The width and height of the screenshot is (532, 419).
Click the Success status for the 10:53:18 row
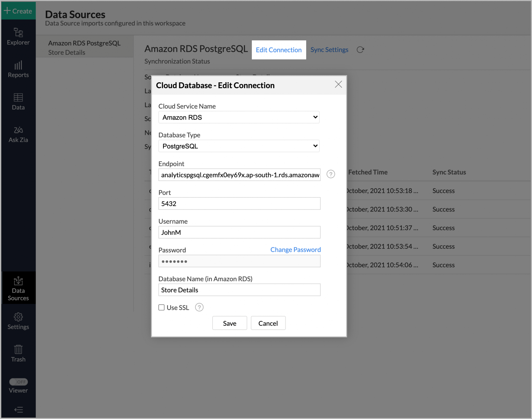443,191
